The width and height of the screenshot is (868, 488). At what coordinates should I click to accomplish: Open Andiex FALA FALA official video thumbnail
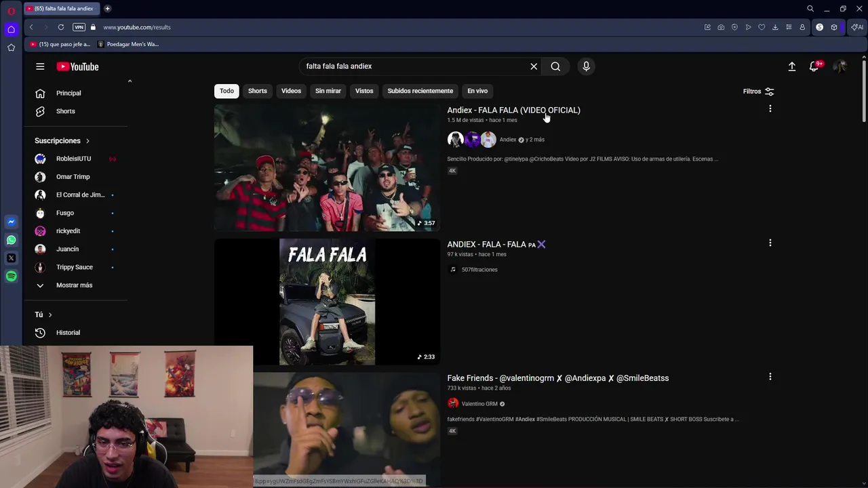327,167
